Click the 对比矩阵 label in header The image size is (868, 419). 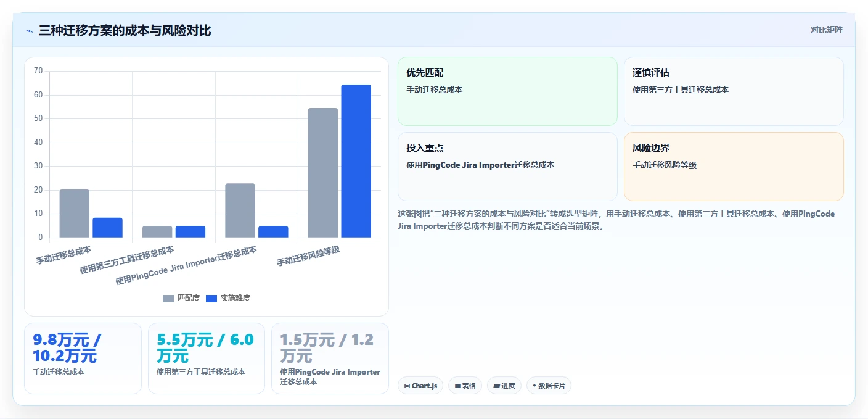[x=826, y=30]
